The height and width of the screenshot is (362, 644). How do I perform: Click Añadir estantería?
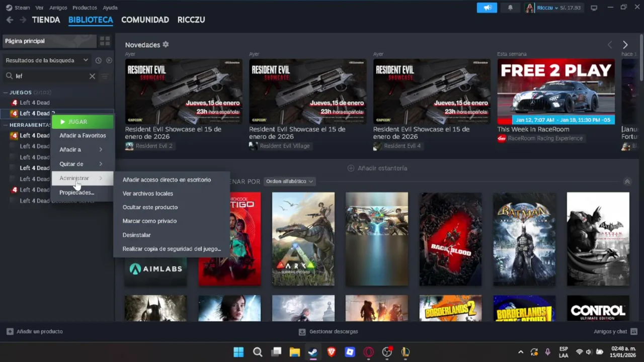377,168
